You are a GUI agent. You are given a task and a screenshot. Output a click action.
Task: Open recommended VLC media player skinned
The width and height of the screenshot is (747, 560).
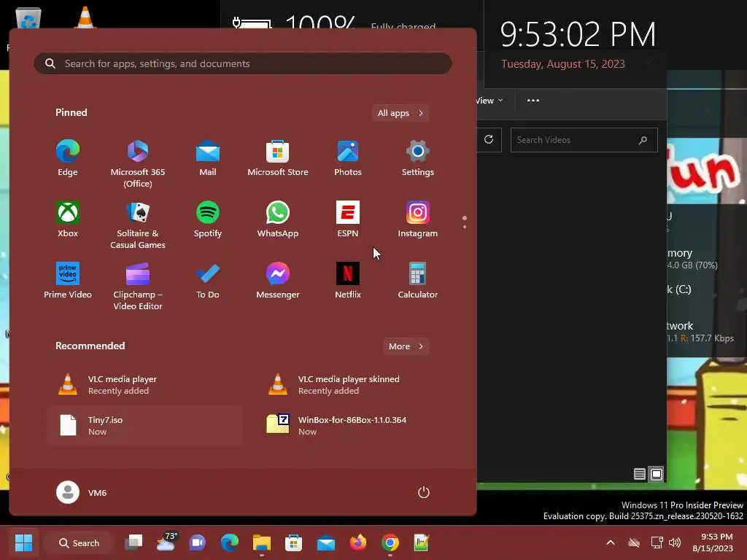point(355,385)
